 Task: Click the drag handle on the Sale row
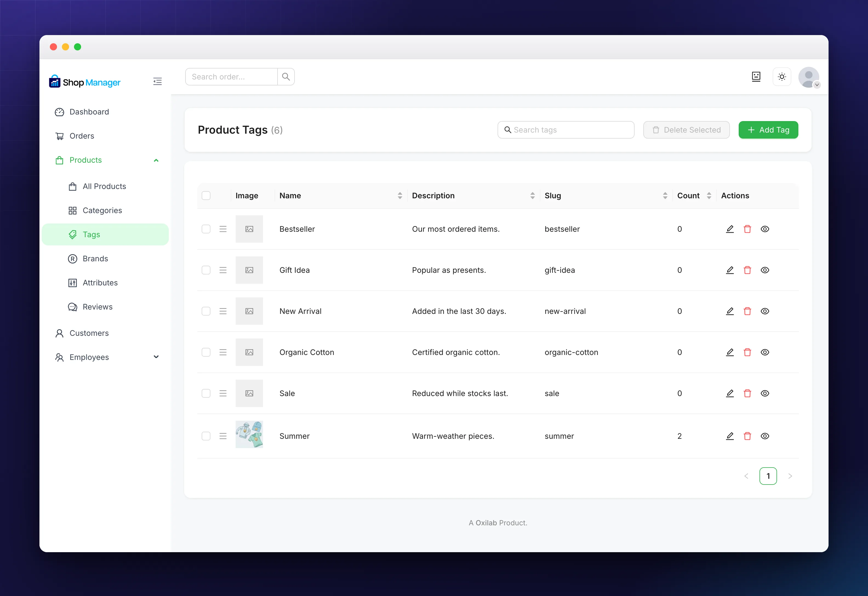click(x=223, y=393)
